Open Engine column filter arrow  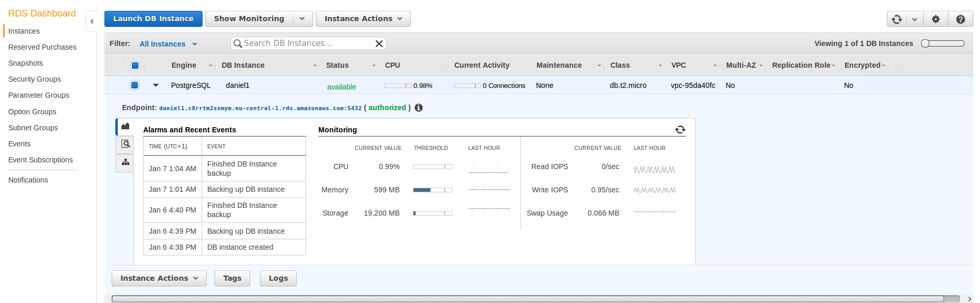click(210, 66)
